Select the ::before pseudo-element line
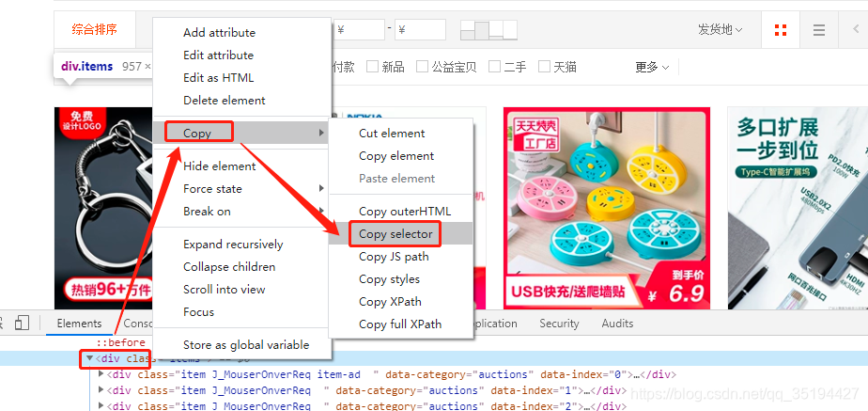The width and height of the screenshot is (868, 411). (120, 343)
